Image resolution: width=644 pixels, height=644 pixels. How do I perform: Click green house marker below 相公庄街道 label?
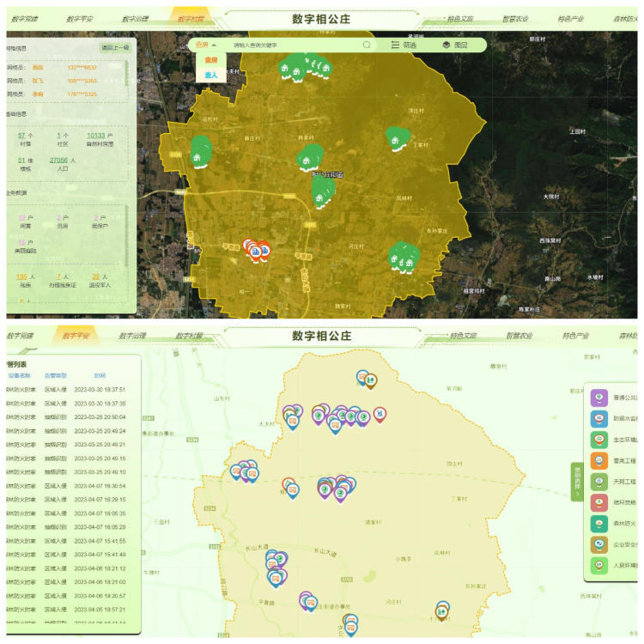[x=322, y=192]
